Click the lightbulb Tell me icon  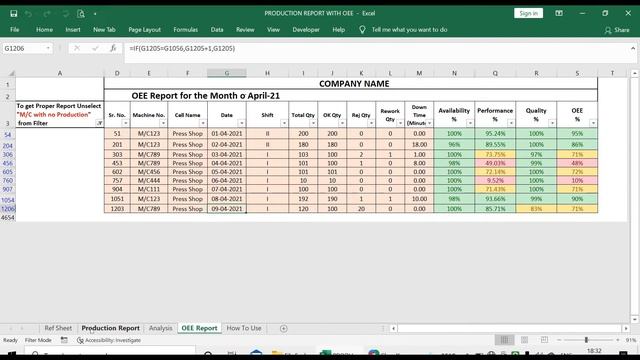(362, 29)
